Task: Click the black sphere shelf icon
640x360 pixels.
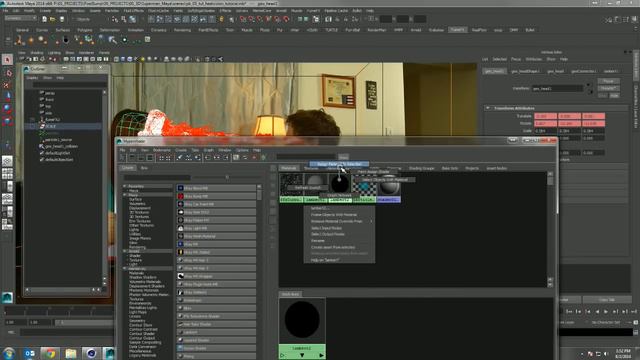Action: tap(65, 40)
